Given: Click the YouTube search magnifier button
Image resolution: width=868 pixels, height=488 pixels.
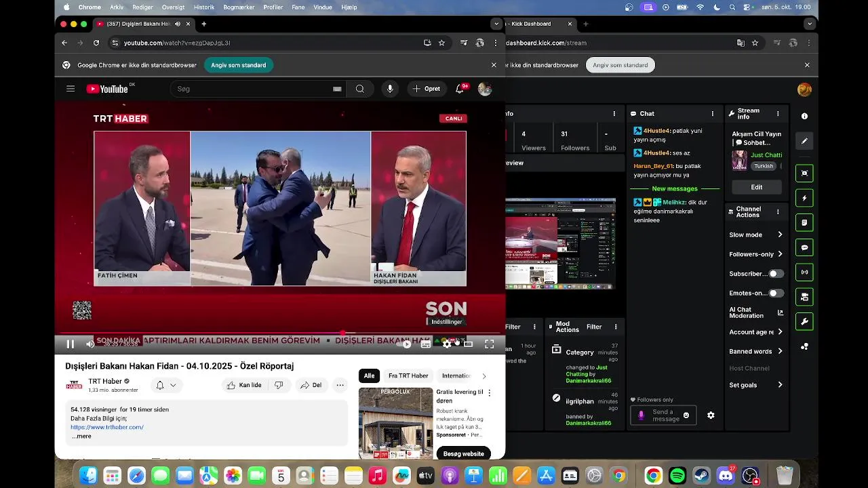Looking at the screenshot, I should 360,89.
